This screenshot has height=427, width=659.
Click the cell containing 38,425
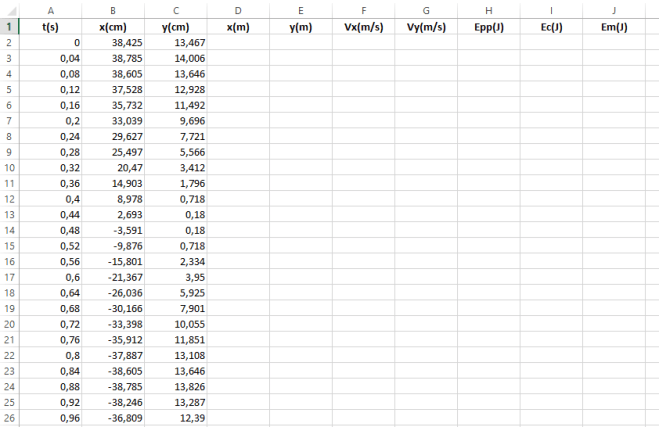coord(112,43)
